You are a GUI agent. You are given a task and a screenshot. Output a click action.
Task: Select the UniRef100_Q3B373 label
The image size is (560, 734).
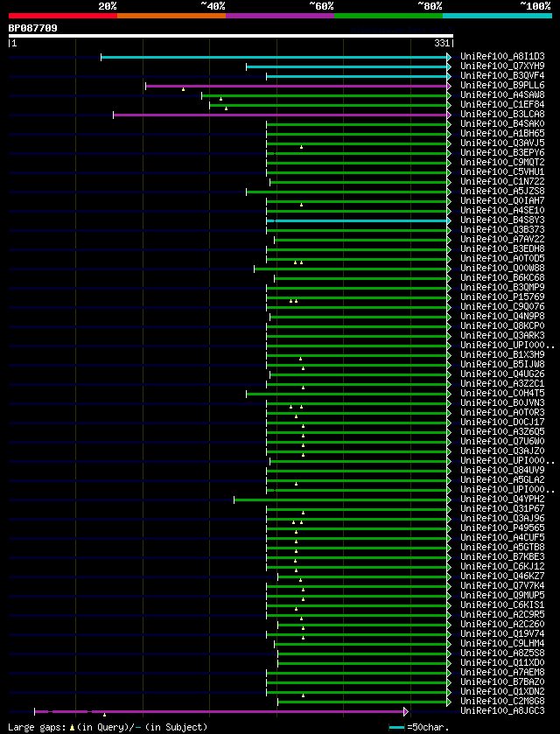[x=502, y=230]
